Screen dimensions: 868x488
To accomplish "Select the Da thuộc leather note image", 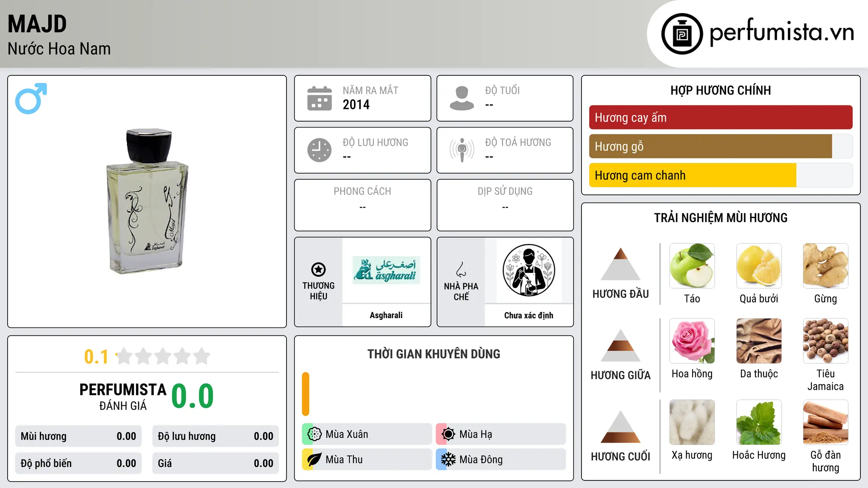I will 759,341.
